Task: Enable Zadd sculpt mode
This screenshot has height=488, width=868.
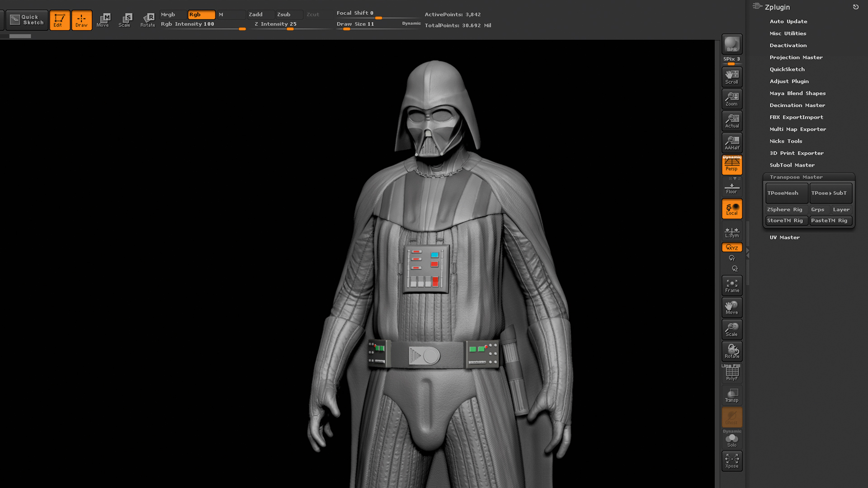Action: pyautogui.click(x=261, y=14)
